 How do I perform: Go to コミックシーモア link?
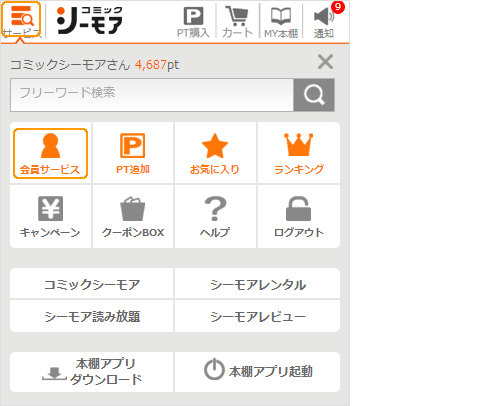[92, 283]
